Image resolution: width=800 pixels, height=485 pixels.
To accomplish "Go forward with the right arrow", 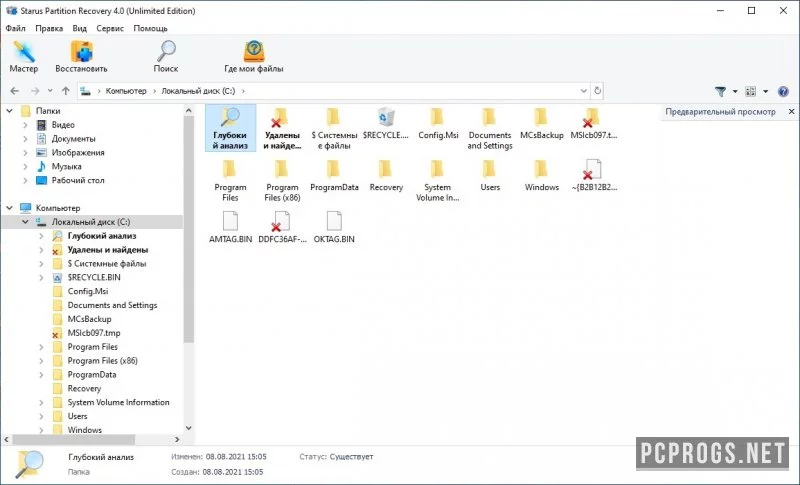I will [x=35, y=91].
